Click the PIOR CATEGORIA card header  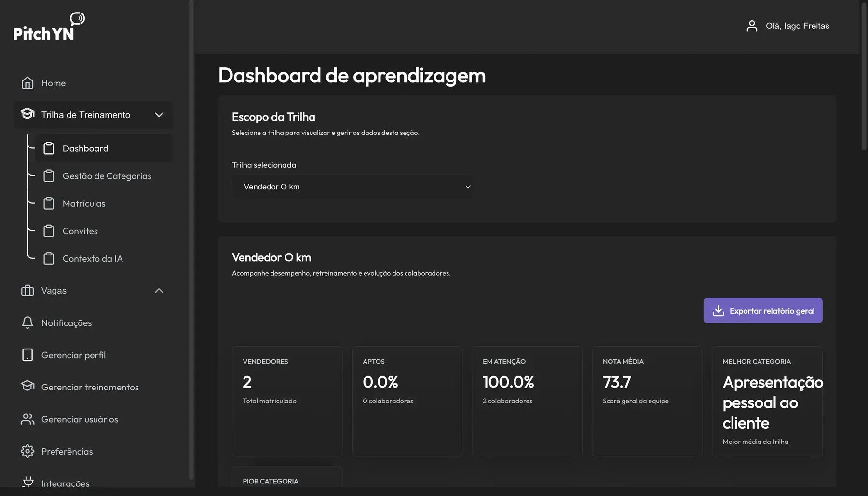(271, 481)
